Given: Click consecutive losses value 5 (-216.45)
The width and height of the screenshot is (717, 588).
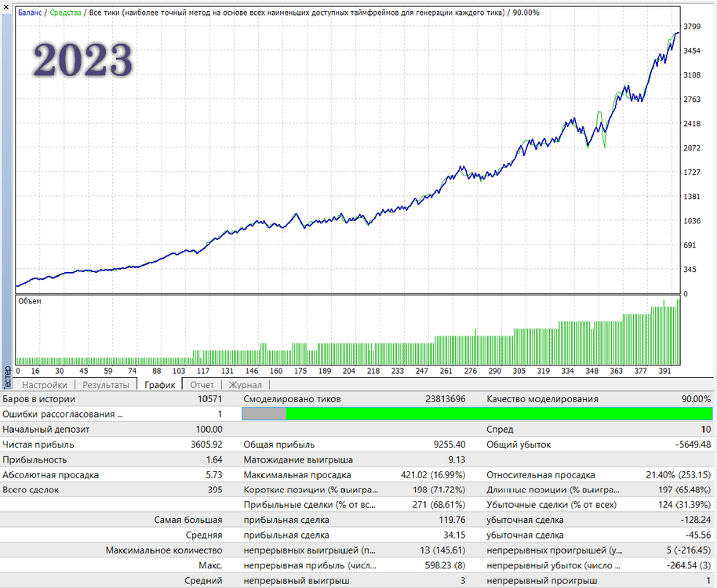Looking at the screenshot, I should (x=689, y=550).
